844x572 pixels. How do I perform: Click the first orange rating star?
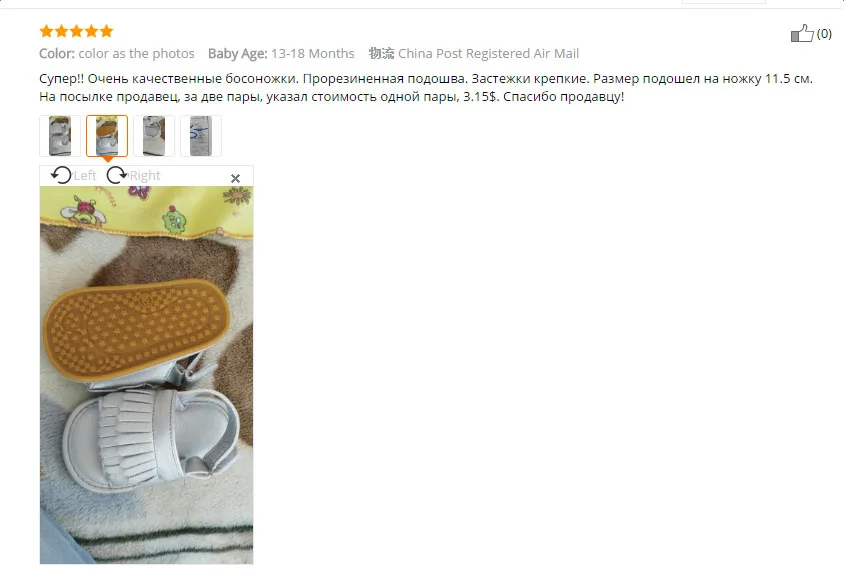(47, 31)
